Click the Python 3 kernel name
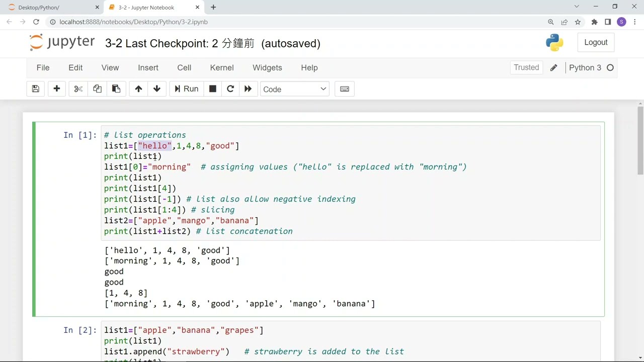This screenshot has height=362, width=644. [x=585, y=68]
